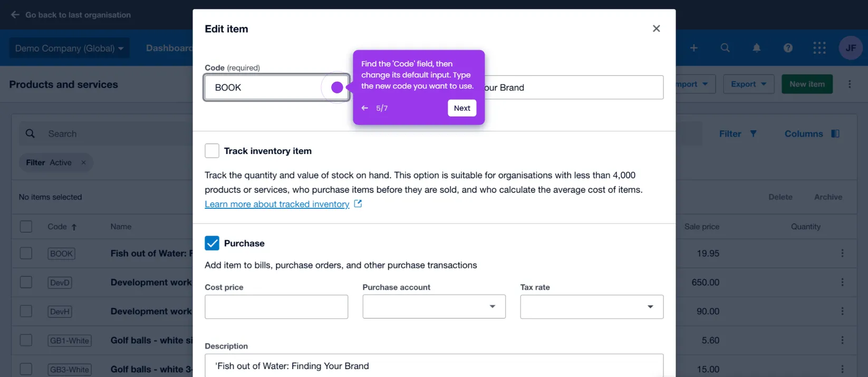Click Go back to last organisation

[x=78, y=15]
